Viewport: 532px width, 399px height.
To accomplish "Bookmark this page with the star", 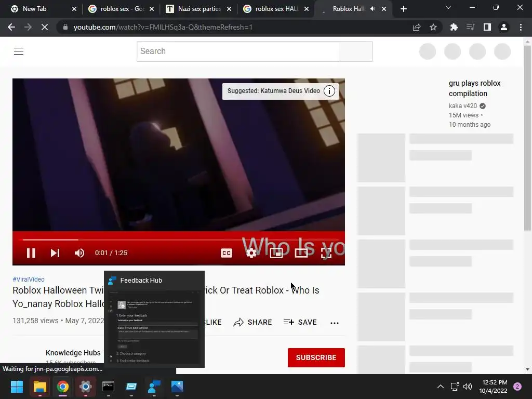I will [433, 28].
